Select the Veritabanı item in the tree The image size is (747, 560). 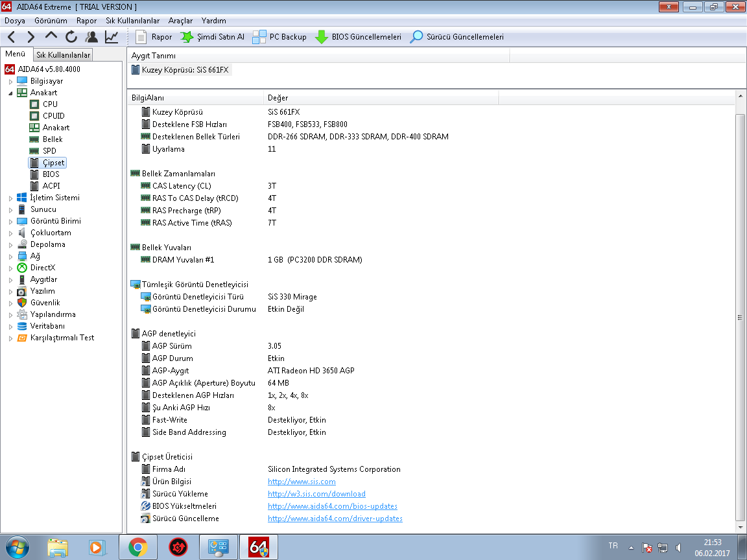click(47, 326)
